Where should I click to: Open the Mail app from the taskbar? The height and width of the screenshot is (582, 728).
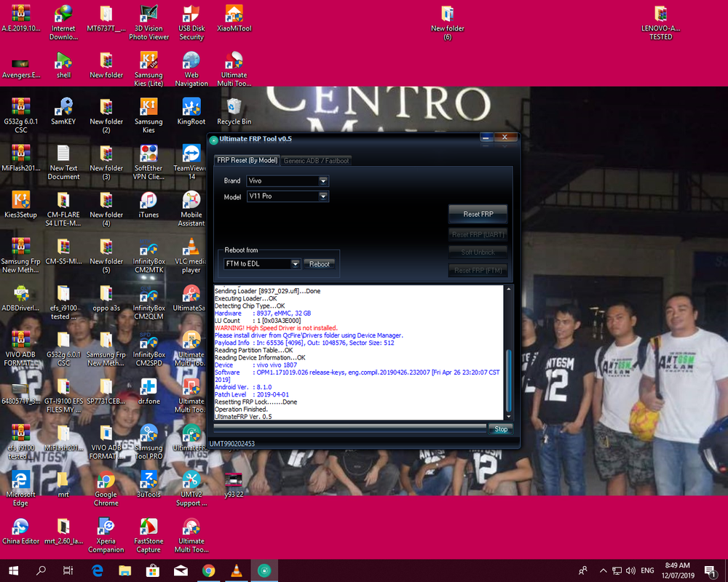click(181, 570)
